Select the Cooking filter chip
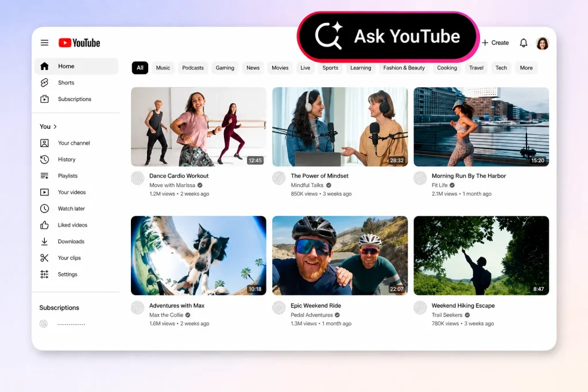Image resolution: width=588 pixels, height=392 pixels. [x=447, y=68]
